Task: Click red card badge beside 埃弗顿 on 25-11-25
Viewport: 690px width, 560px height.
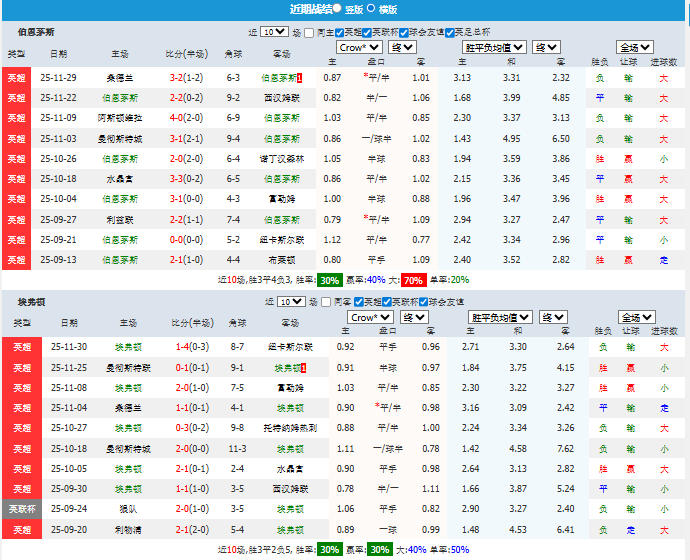Action: point(304,367)
